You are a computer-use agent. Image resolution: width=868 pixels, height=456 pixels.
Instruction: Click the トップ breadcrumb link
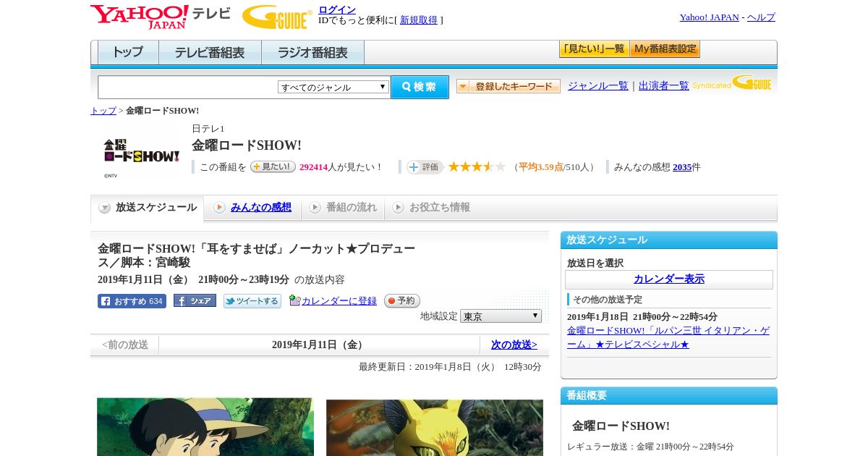pos(103,111)
